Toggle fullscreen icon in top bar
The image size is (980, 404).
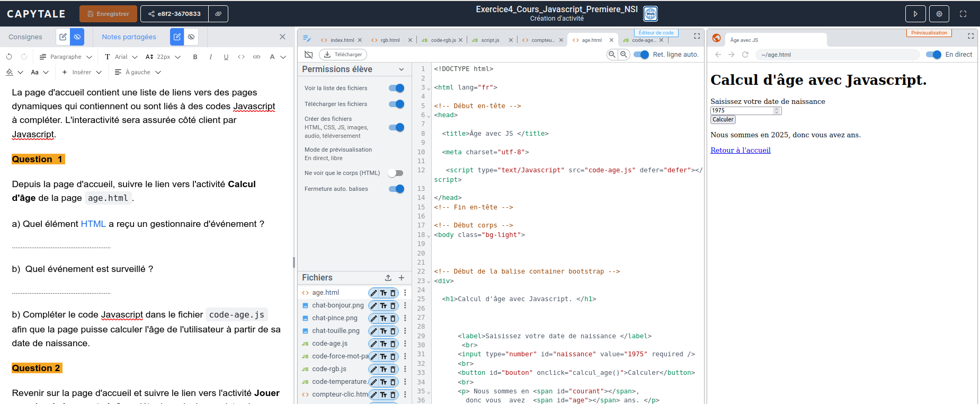pos(963,14)
